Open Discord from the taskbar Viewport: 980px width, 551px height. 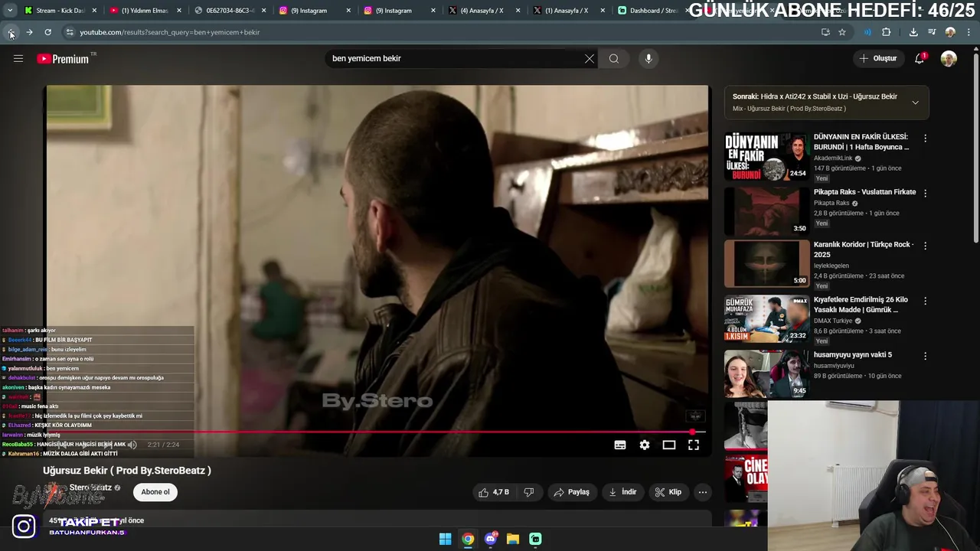(x=491, y=539)
